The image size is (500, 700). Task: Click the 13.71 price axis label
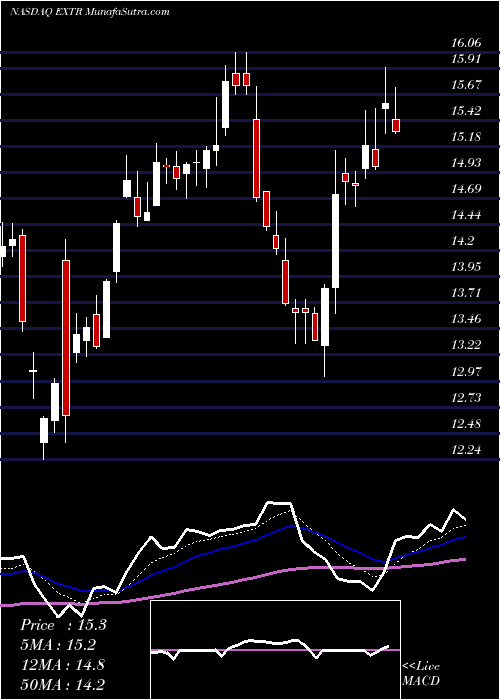[466, 293]
